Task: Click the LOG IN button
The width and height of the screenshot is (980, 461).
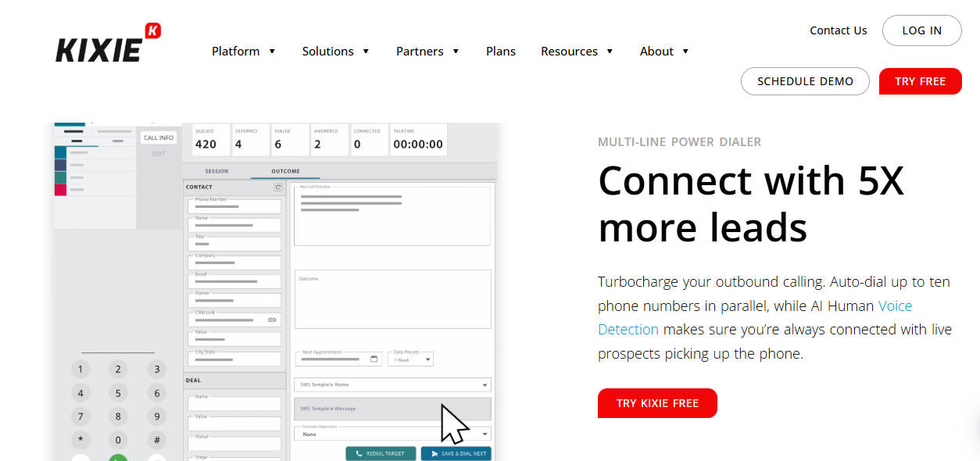Action: pos(921,30)
